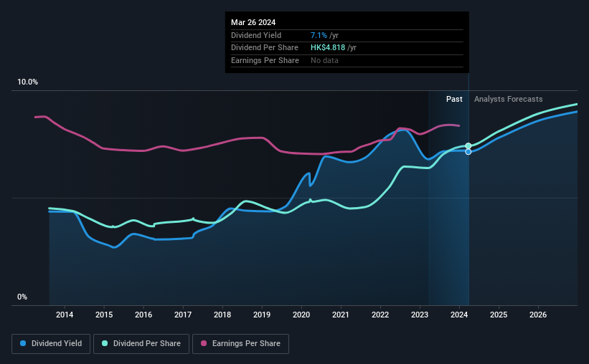Click the 2014 x-axis tick label
Image resolution: width=589 pixels, height=364 pixels.
[x=65, y=315]
